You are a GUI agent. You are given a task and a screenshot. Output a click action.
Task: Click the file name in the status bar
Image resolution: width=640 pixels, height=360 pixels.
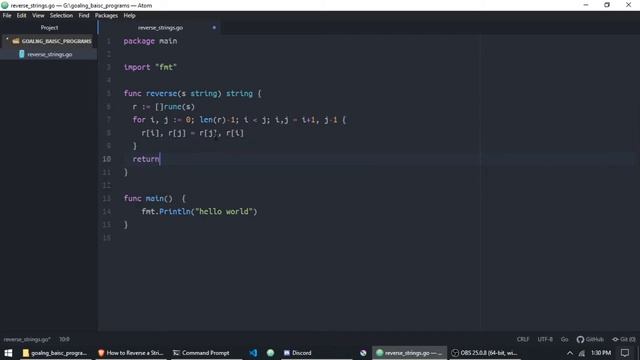pos(27,339)
